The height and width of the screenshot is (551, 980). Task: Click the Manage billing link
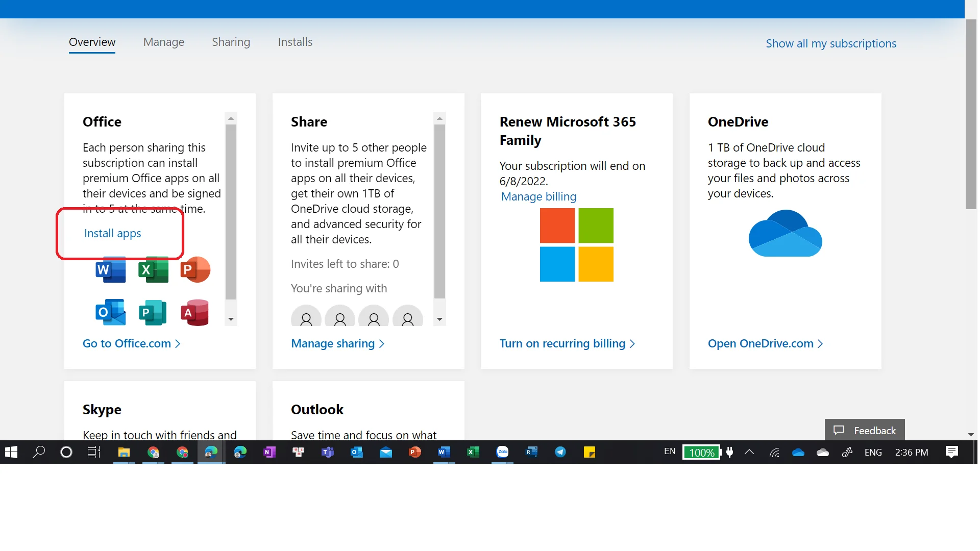pyautogui.click(x=538, y=197)
